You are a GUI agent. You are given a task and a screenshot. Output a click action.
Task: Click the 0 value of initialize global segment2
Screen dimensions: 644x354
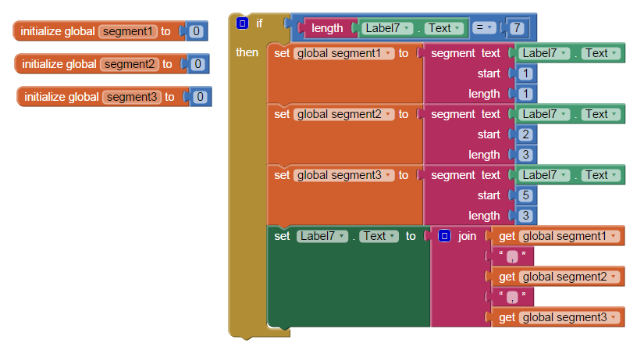(x=198, y=64)
